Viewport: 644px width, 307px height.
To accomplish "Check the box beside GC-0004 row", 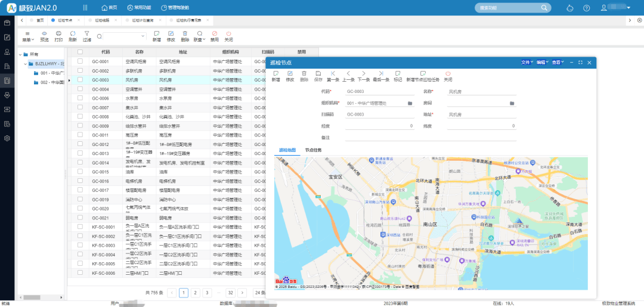I will 79,89.
